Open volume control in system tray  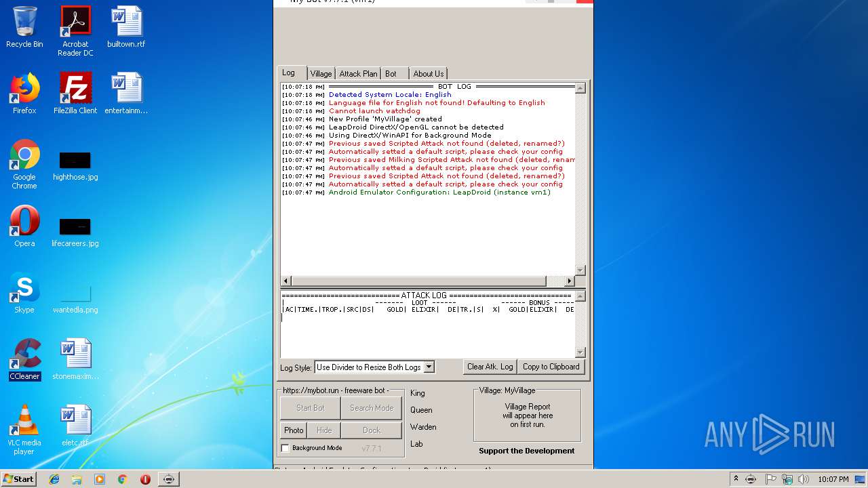pos(803,479)
